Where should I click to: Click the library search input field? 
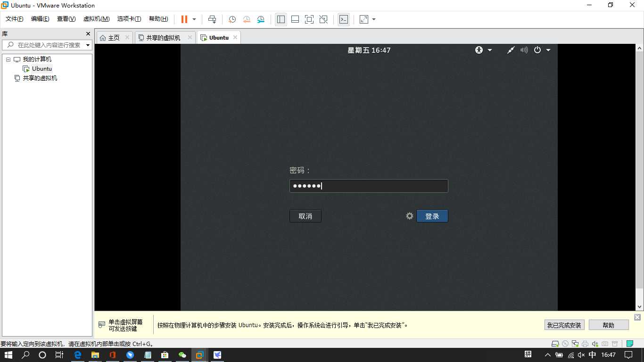click(47, 45)
